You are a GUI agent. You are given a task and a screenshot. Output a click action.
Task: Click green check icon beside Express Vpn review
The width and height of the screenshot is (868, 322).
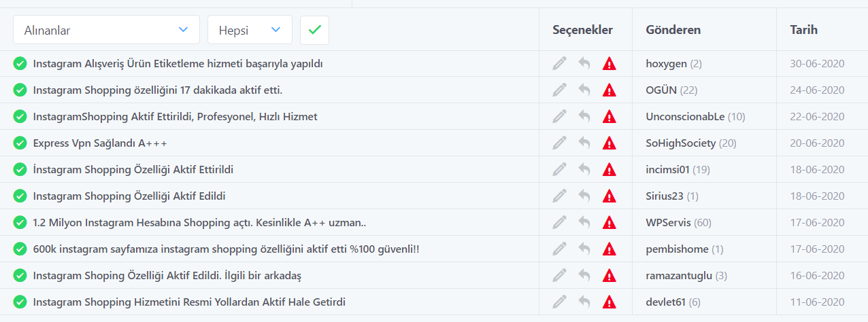pos(20,143)
